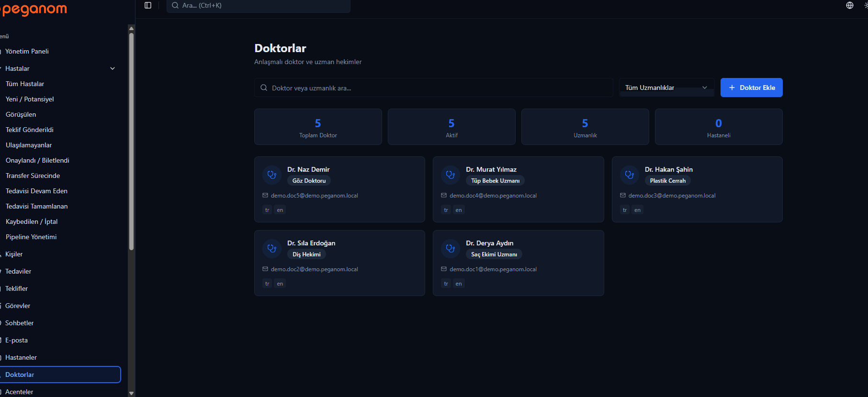Click Dr. Murat Yılmaz's stethoscope icon

pos(451,175)
